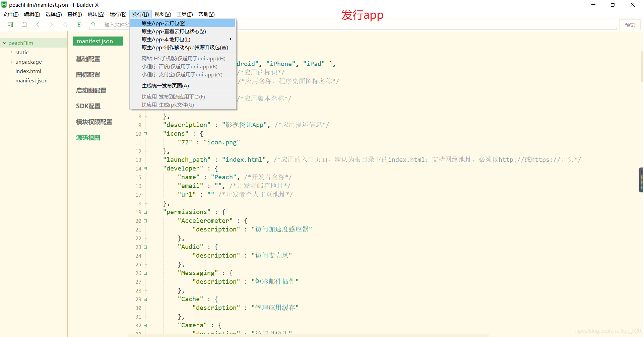Minimize the HBuilder X window
Viewport: 644px width, 337px height.
point(593,5)
